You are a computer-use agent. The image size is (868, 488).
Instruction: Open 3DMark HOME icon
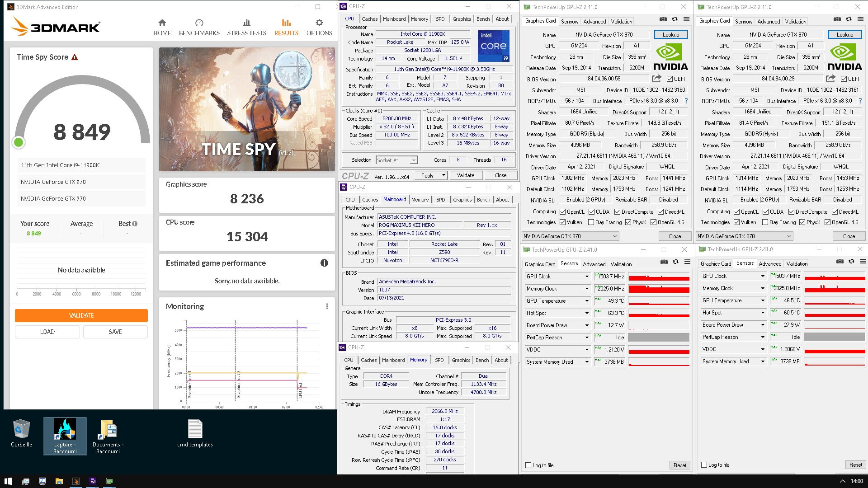coord(162,23)
